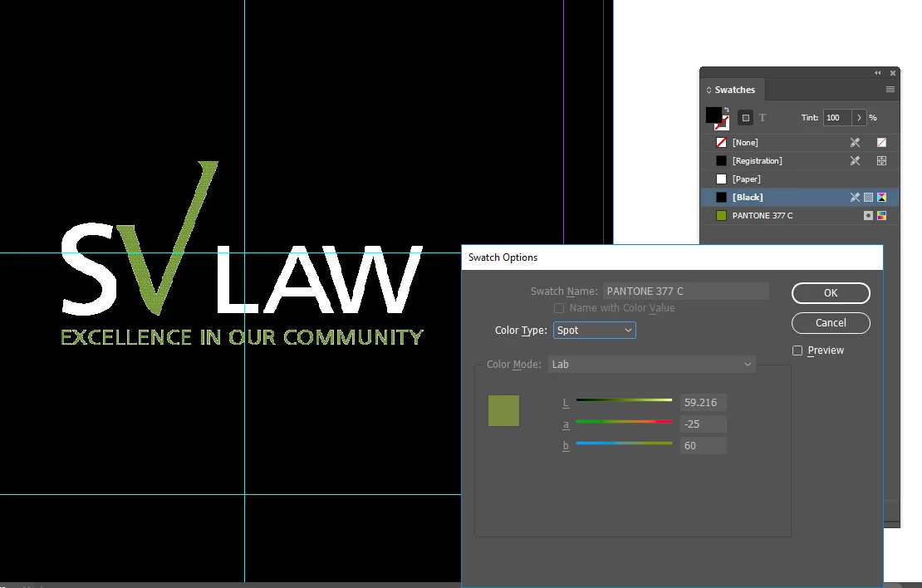The image size is (922, 588).
Task: Click the Tint percentage field
Action: click(x=837, y=118)
